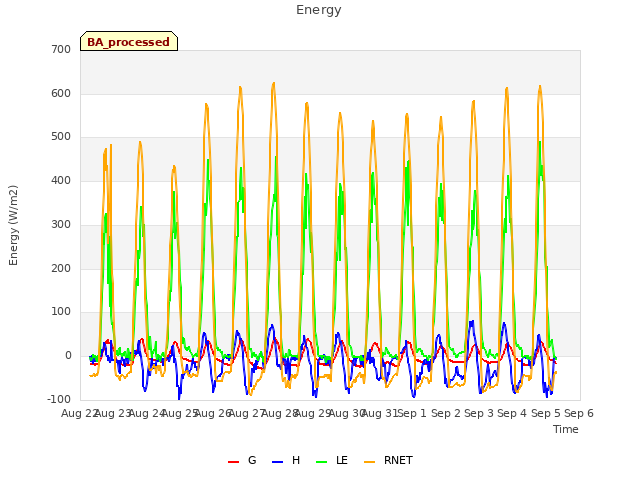Click the Sep 5 x-axis date label

(x=546, y=413)
